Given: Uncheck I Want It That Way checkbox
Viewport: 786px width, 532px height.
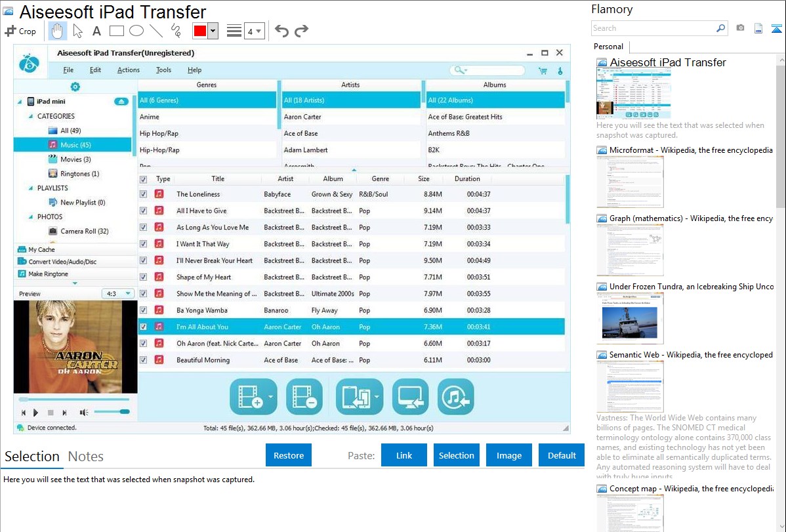Looking at the screenshot, I should click(x=144, y=243).
